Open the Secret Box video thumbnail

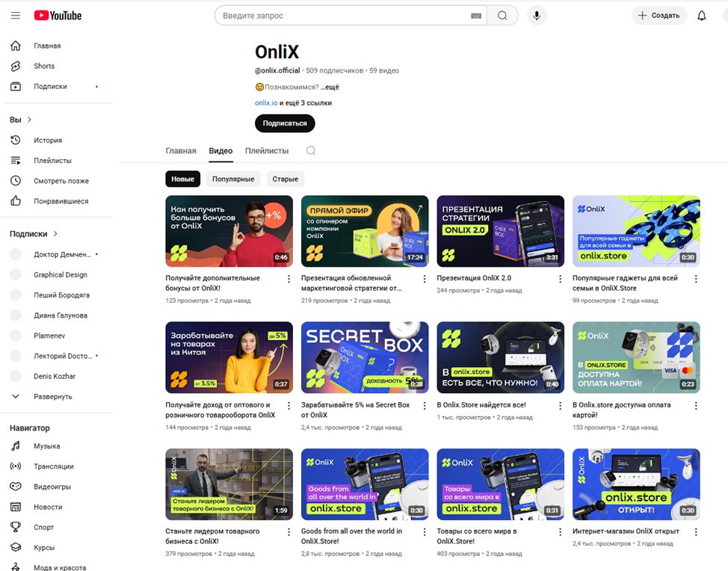click(x=365, y=357)
